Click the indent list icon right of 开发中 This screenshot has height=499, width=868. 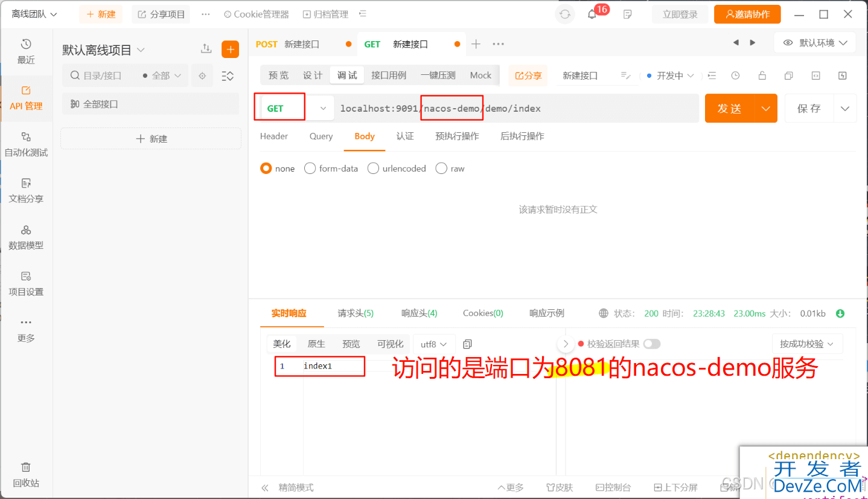[712, 76]
